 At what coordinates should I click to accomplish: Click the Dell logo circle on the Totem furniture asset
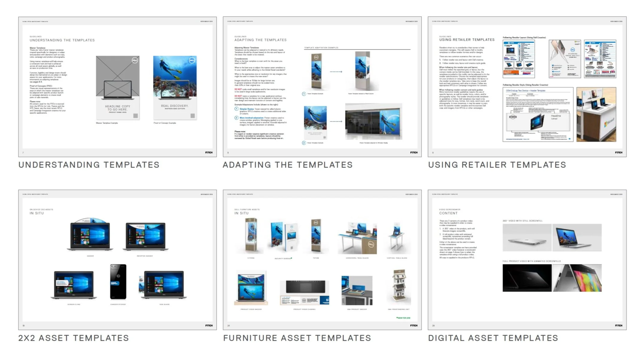pyautogui.click(x=316, y=223)
